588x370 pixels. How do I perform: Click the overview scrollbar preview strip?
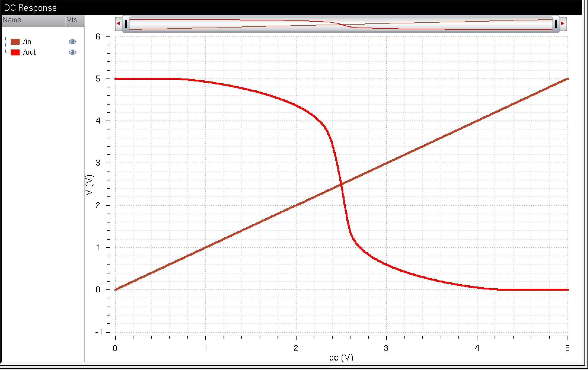(x=341, y=24)
